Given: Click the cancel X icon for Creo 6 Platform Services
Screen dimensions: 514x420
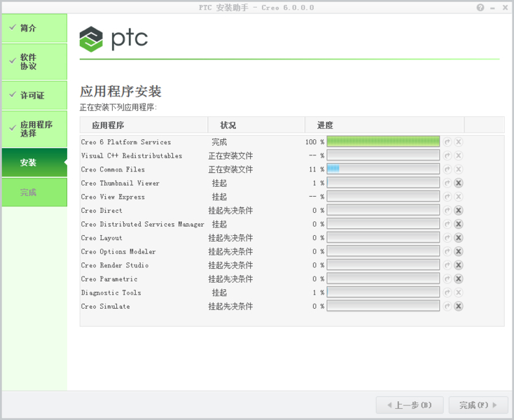Looking at the screenshot, I should click(459, 142).
